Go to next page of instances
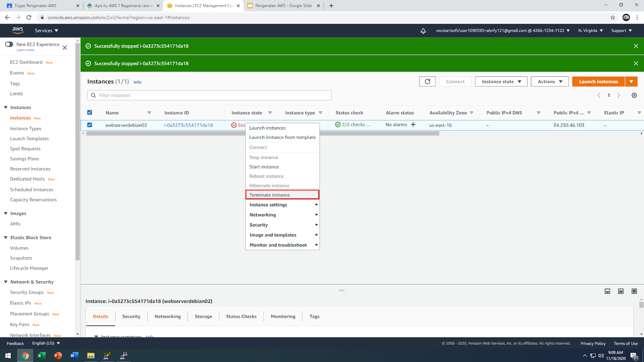 [619, 95]
